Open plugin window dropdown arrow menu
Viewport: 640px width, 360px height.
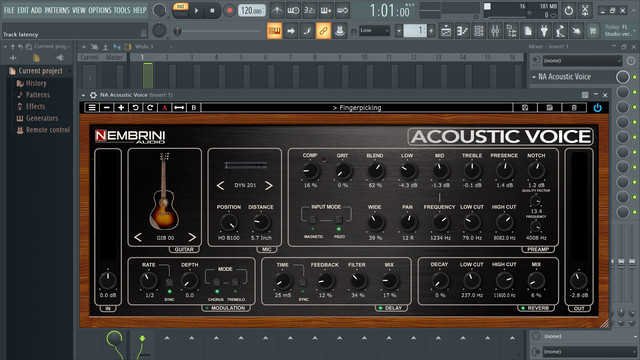[83, 95]
